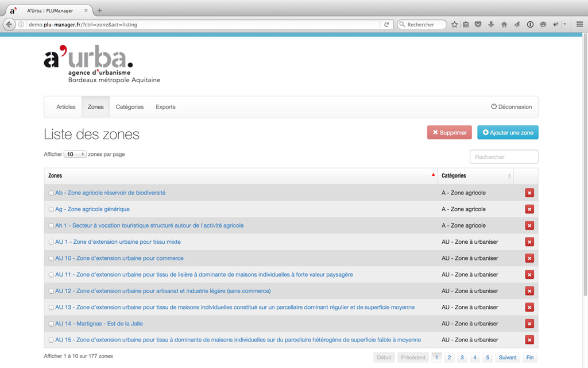Click the browser Rechercher search box
The width and height of the screenshot is (588, 368).
(x=422, y=24)
